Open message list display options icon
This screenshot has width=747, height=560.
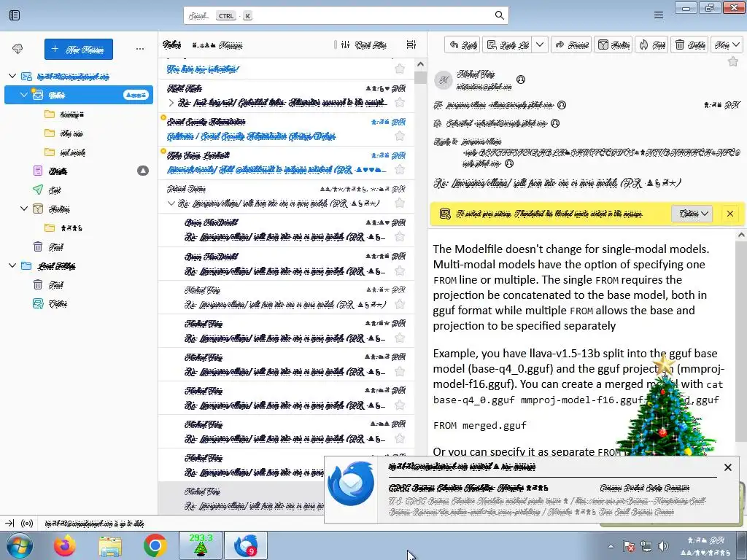(x=411, y=44)
